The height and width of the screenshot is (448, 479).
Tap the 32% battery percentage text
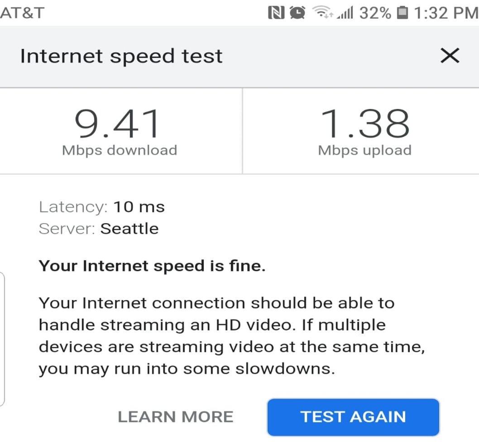tap(375, 13)
